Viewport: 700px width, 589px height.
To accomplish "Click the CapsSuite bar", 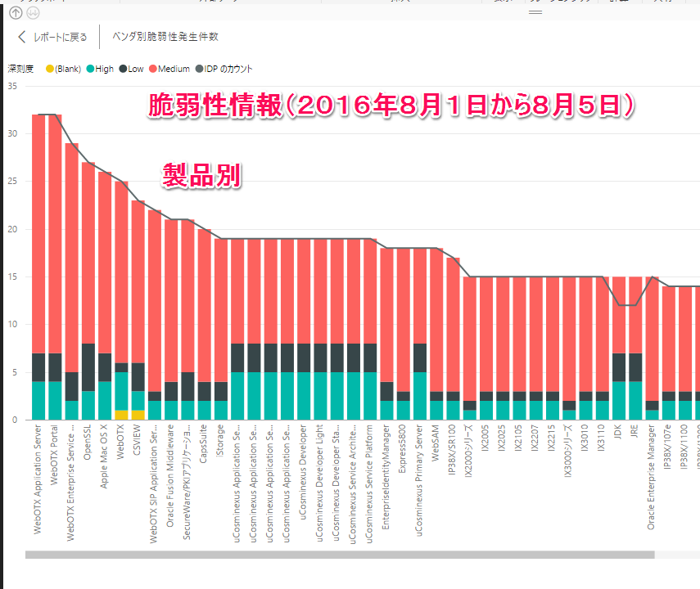I will coord(205,325).
